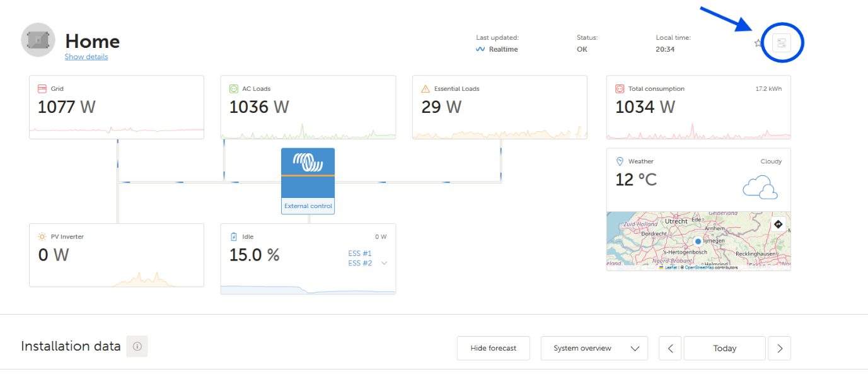This screenshot has height=384, width=868.
Task: Click the Grid 1077 W reading
Action: click(x=66, y=107)
